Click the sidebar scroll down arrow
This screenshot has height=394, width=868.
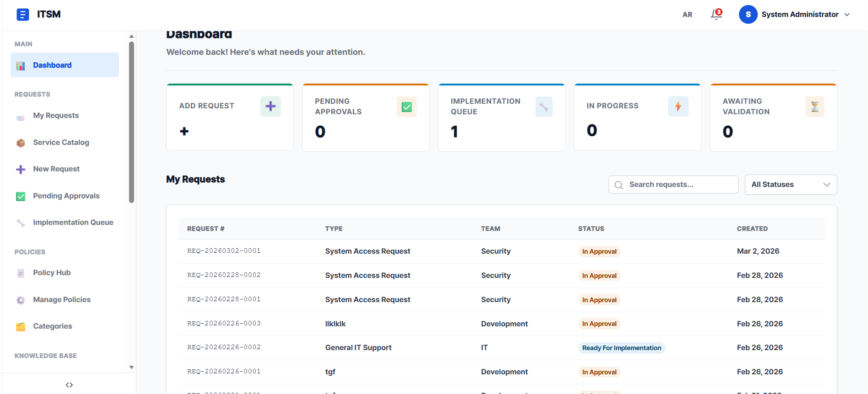pos(131,367)
